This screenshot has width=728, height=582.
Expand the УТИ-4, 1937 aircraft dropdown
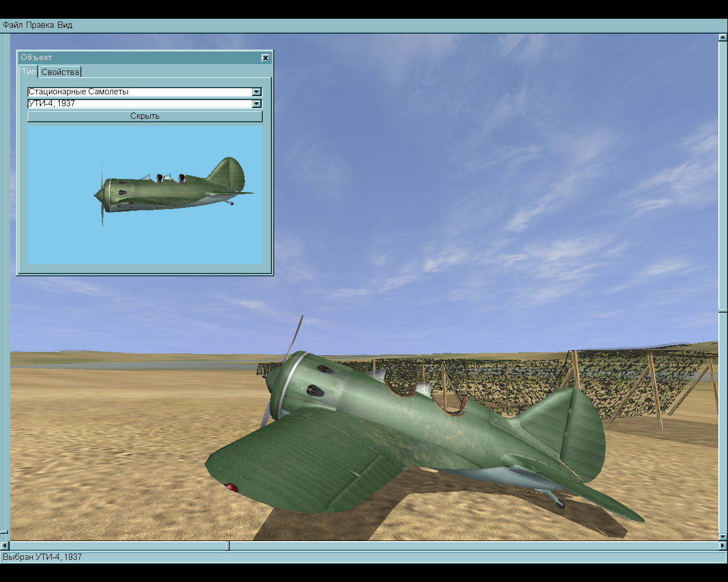[257, 103]
